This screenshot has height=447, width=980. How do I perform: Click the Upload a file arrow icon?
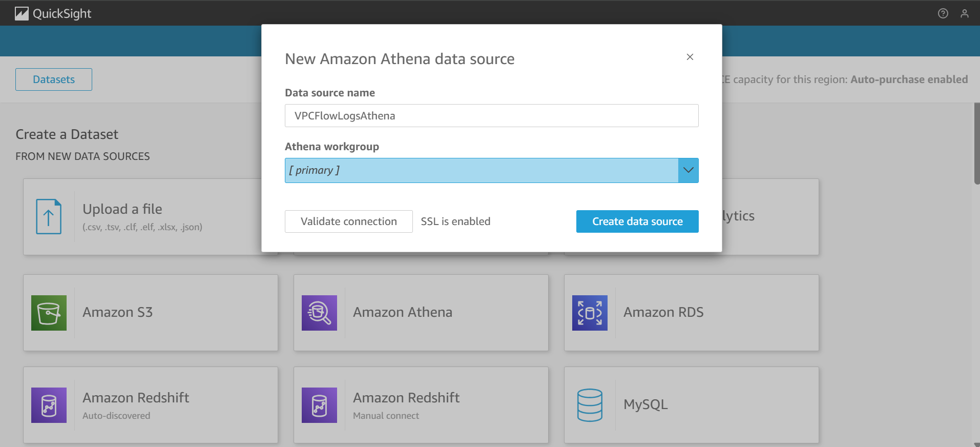(x=49, y=216)
